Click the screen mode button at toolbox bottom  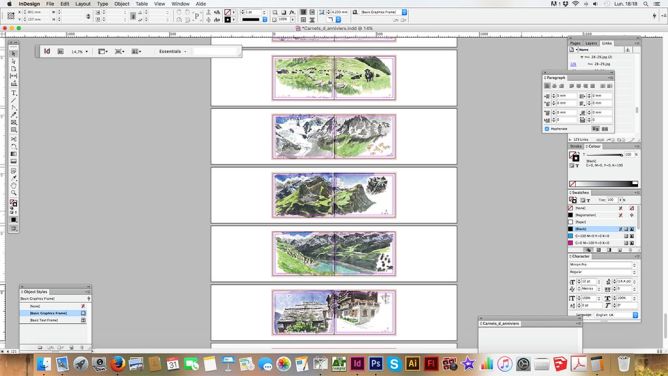(14, 229)
